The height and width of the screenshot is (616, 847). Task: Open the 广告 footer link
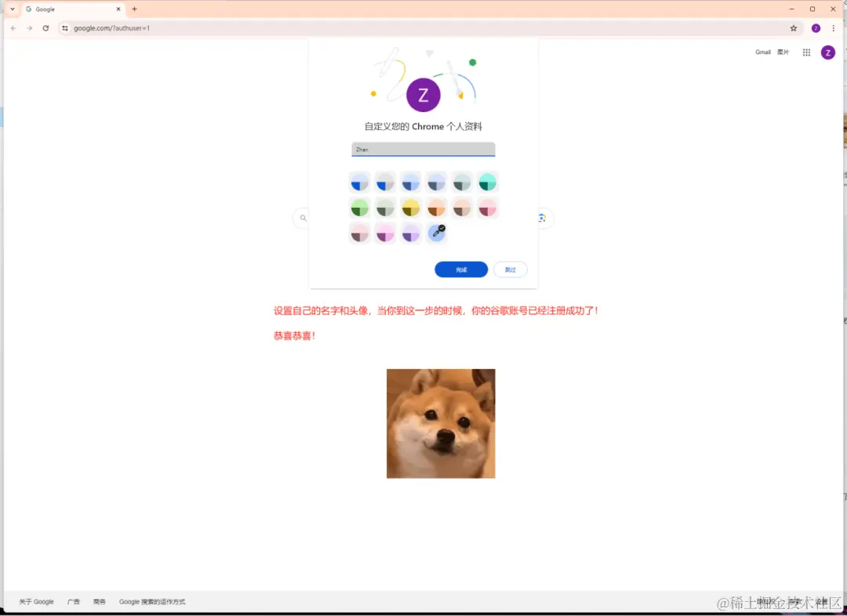point(74,601)
